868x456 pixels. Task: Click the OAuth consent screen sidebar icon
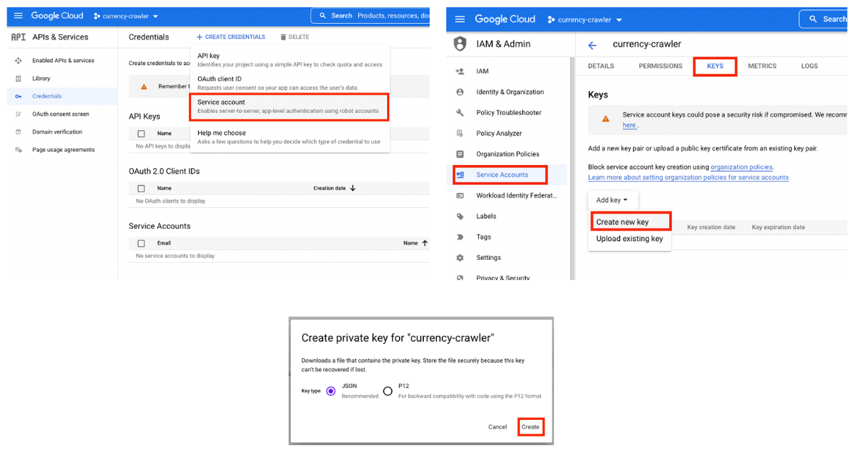click(17, 114)
